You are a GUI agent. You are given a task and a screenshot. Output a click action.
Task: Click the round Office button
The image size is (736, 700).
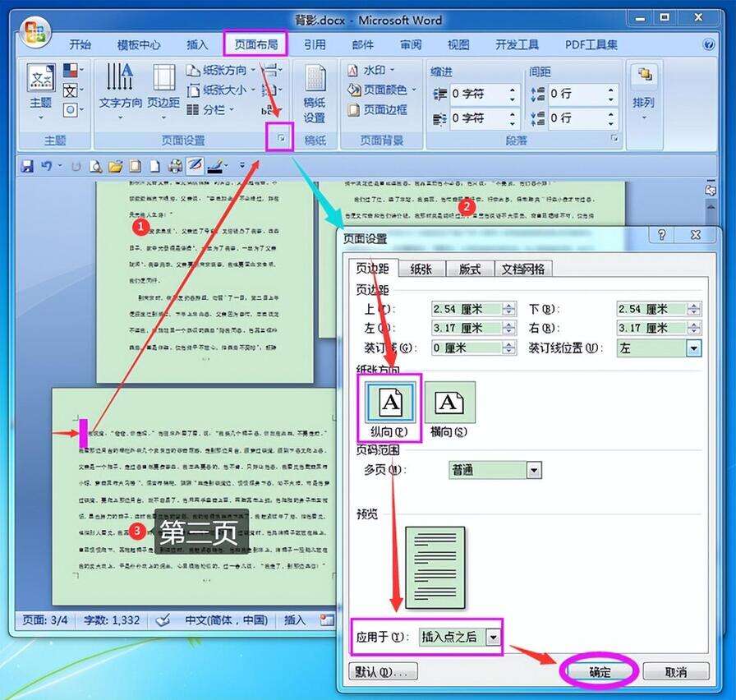[35, 32]
